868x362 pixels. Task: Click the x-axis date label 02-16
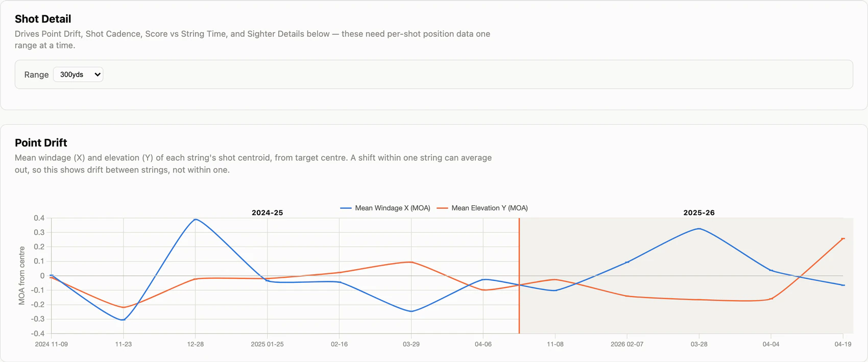[x=339, y=344]
